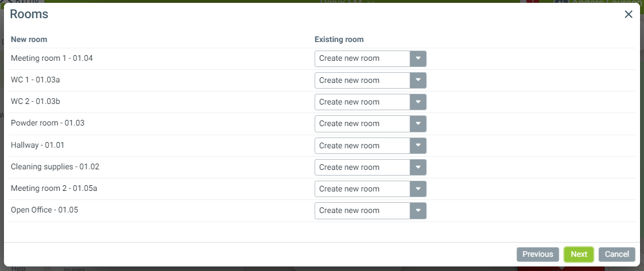The height and width of the screenshot is (271, 644).
Task: Click 'Create new room' field for Open Office
Action: point(362,211)
